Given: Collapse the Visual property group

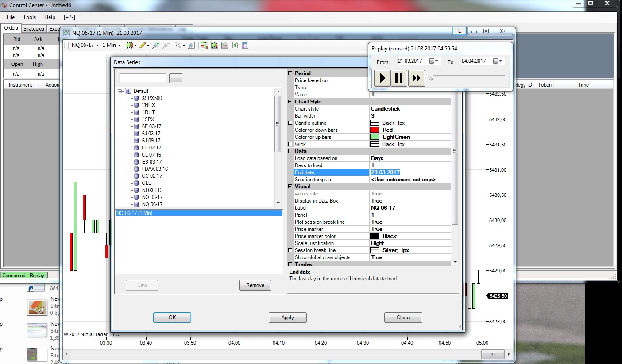Looking at the screenshot, I should coord(290,187).
